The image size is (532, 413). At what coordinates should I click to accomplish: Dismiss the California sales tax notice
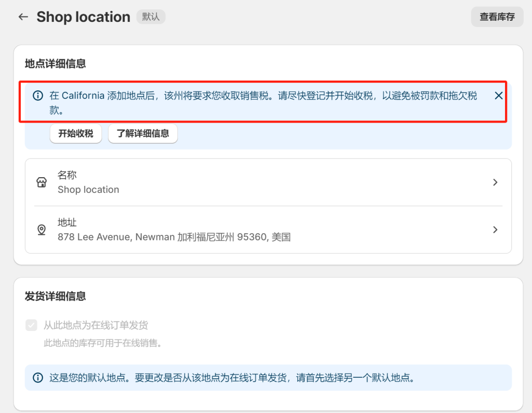click(498, 96)
